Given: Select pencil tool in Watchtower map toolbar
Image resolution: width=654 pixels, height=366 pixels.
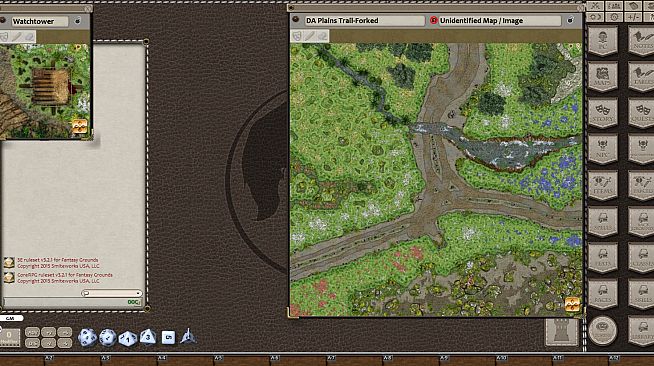Looking at the screenshot, I should [17, 37].
